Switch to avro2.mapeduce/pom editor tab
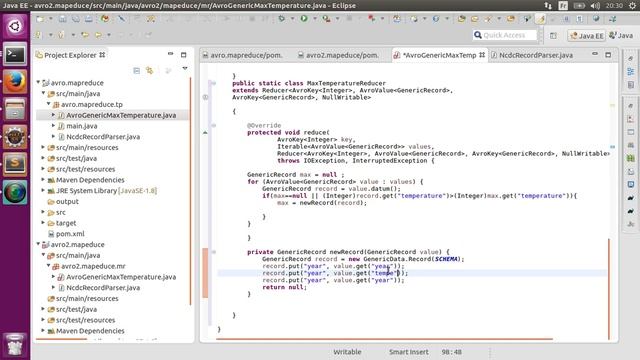This screenshot has height=360, width=640. click(x=338, y=55)
